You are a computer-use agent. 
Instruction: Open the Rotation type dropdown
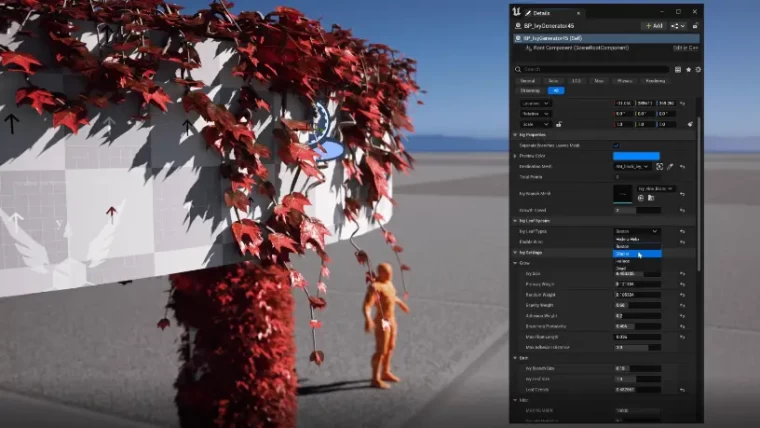pos(535,114)
